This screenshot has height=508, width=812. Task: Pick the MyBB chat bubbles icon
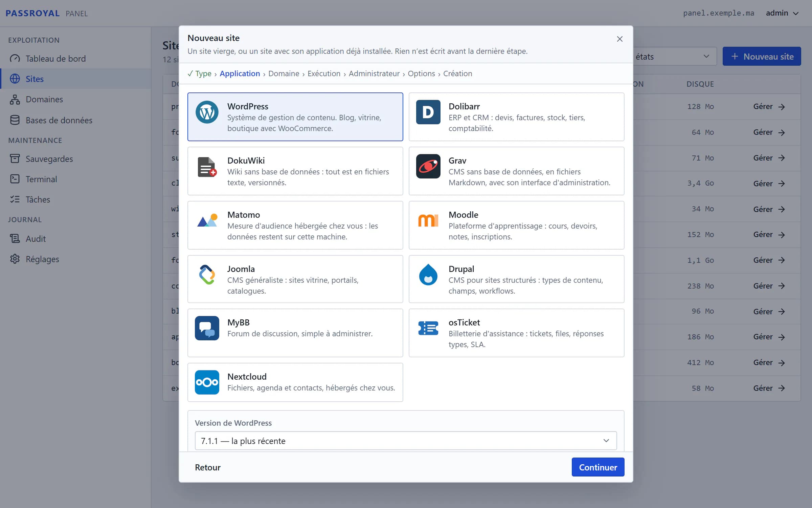pyautogui.click(x=207, y=328)
